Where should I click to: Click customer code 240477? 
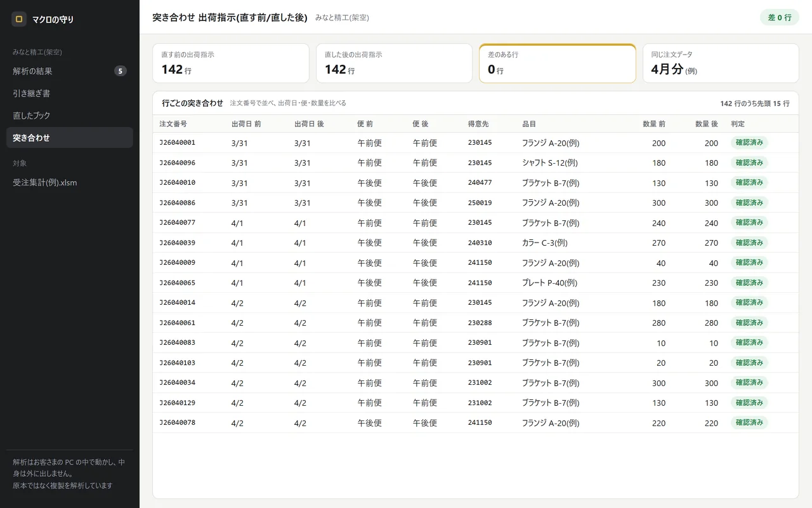coord(480,183)
